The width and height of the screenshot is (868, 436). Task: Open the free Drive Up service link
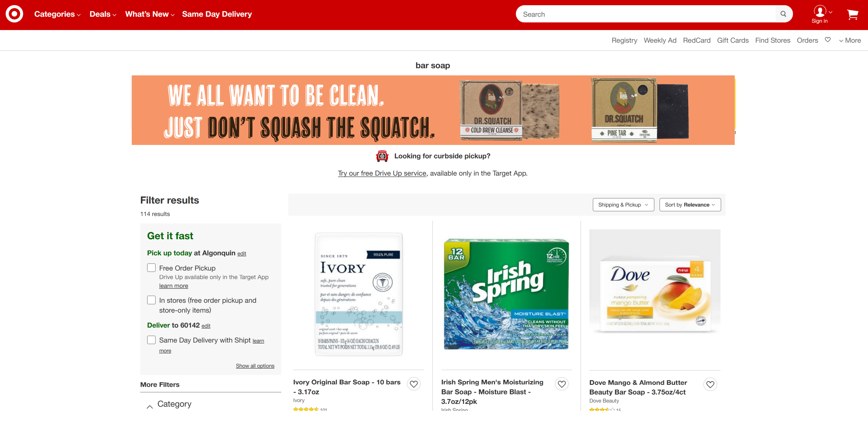(x=382, y=173)
